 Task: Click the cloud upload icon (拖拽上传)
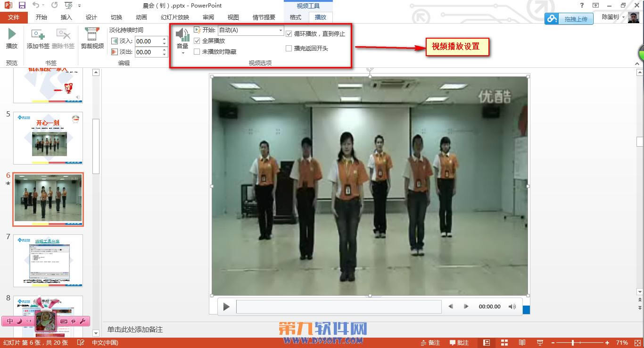click(x=553, y=19)
